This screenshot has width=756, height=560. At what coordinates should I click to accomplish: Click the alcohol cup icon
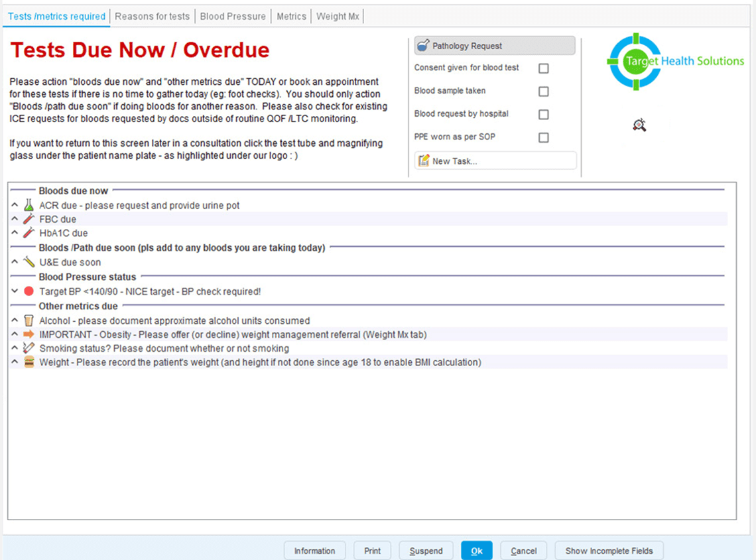click(x=27, y=319)
